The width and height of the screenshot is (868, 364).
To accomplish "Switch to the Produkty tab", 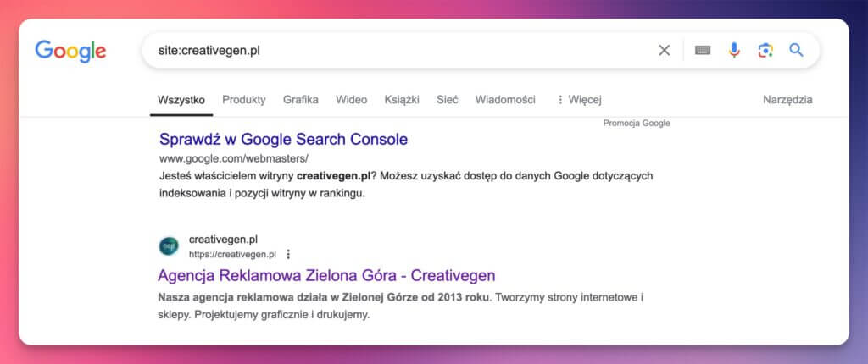I will (243, 100).
